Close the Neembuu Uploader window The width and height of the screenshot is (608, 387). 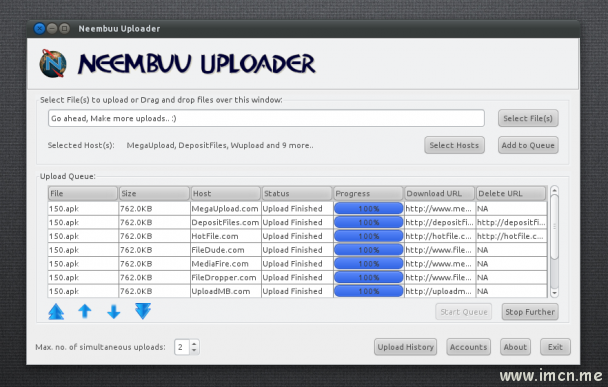(39, 28)
